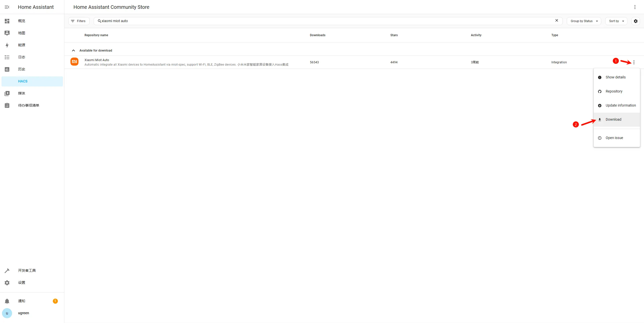Open page overflow menu top right

click(x=635, y=7)
